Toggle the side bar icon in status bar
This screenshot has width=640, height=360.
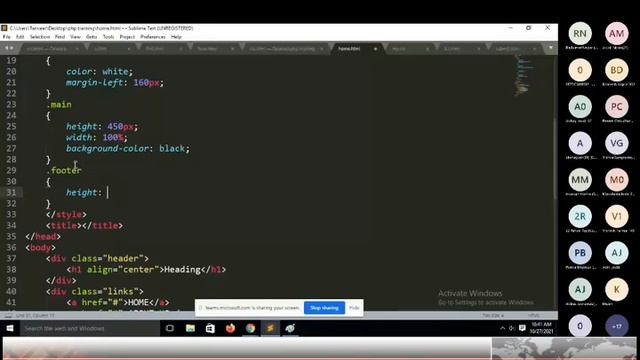(8, 316)
